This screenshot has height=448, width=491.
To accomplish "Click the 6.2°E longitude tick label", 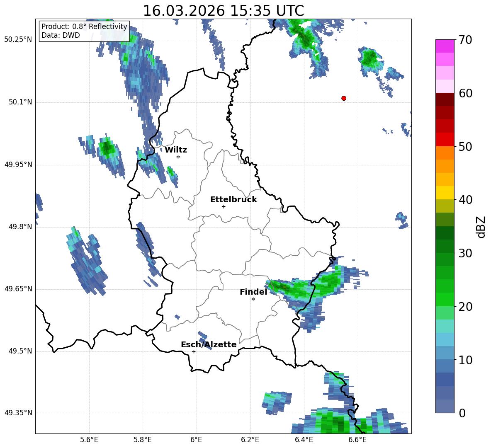I will pyautogui.click(x=250, y=440).
